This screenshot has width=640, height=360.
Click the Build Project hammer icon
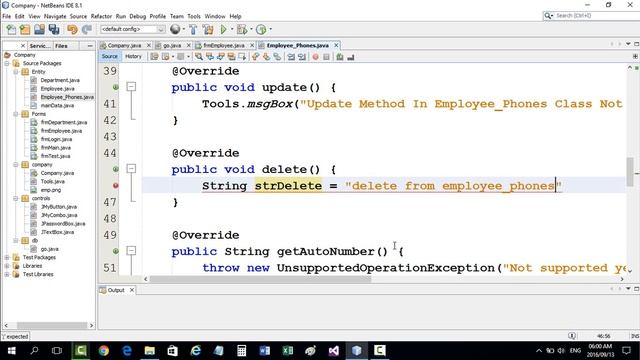[193, 29]
